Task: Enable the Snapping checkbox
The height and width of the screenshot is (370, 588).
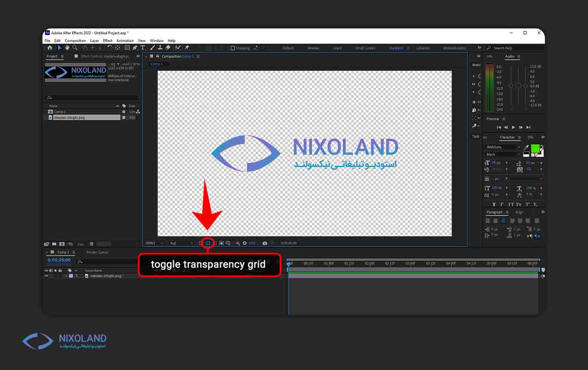Action: 232,48
